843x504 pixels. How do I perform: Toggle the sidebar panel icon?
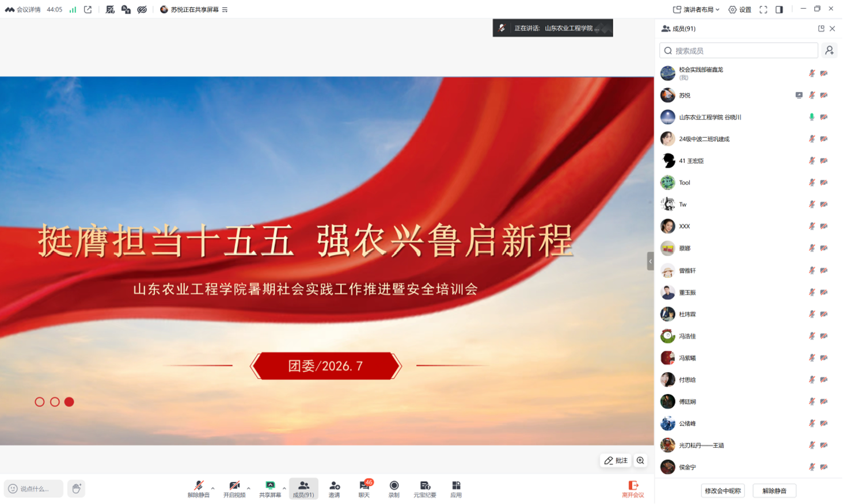tap(779, 10)
